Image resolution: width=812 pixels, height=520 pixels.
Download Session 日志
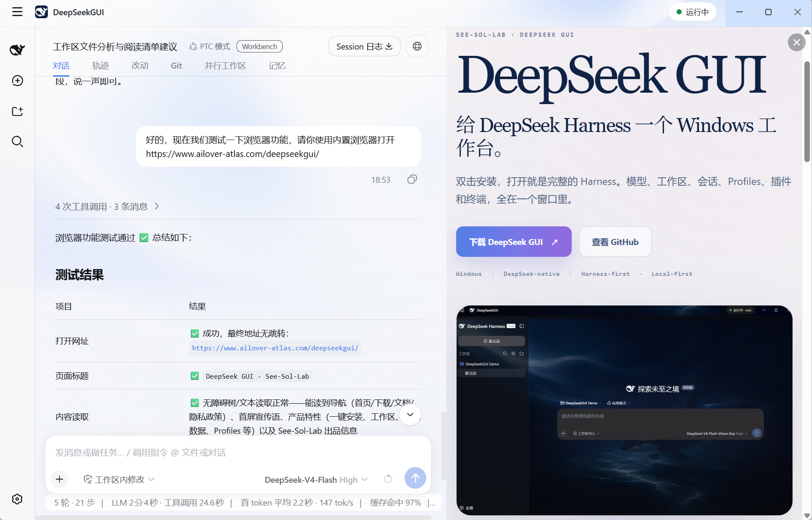pos(364,46)
